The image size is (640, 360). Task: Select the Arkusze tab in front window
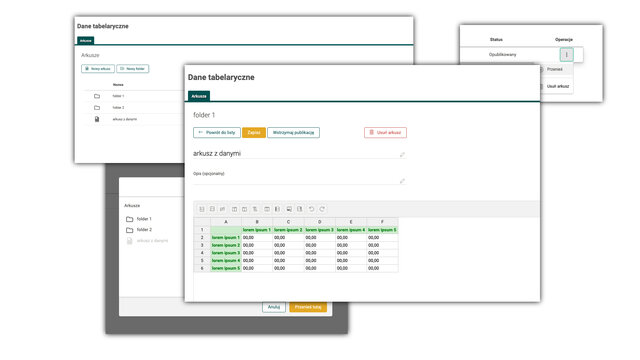(199, 96)
